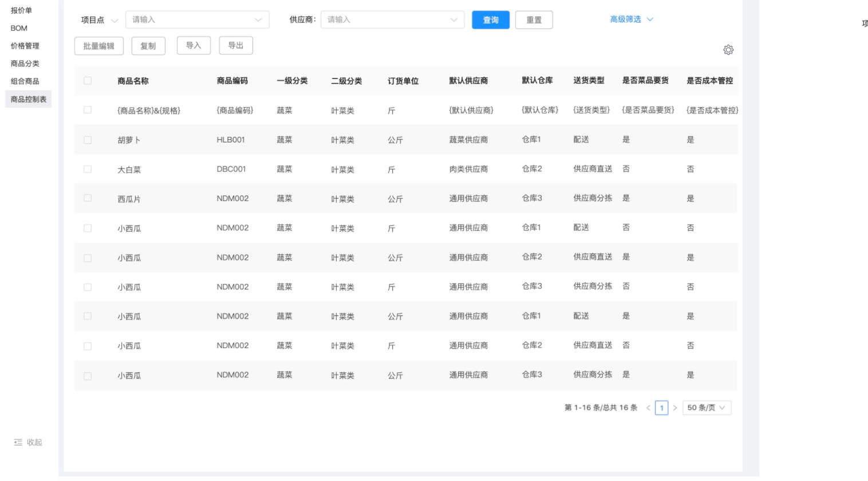Click the blue 查询 button
This screenshot has height=481, width=868.
pyautogui.click(x=491, y=20)
